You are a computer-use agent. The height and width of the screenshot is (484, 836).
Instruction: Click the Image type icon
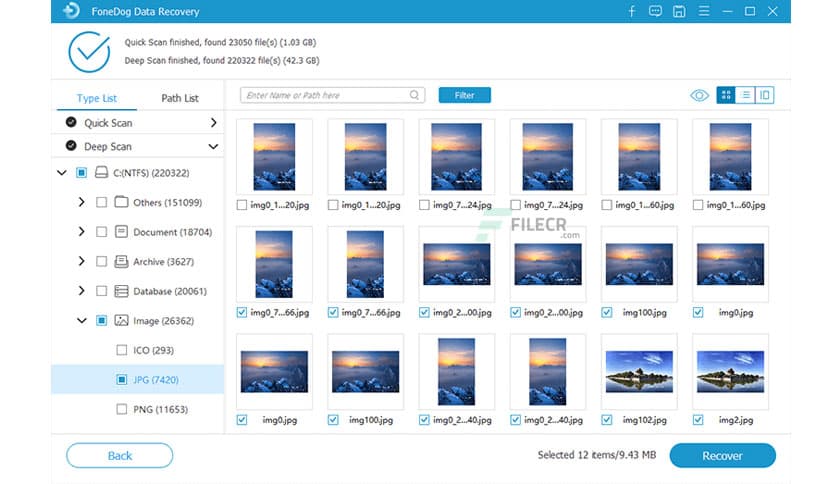[122, 320]
